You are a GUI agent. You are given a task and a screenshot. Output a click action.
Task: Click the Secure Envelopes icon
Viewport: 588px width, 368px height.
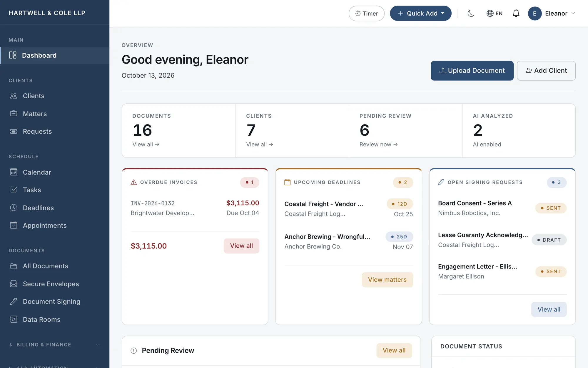pyautogui.click(x=14, y=284)
